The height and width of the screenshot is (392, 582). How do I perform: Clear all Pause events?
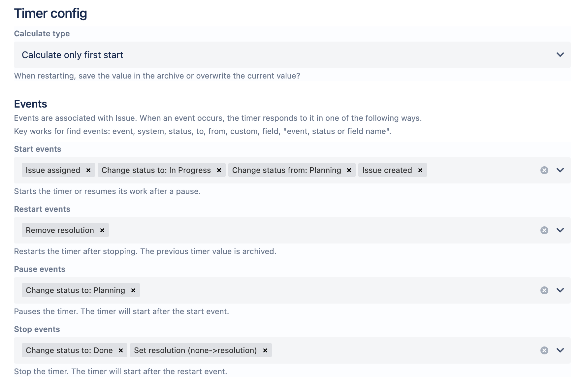pos(544,290)
